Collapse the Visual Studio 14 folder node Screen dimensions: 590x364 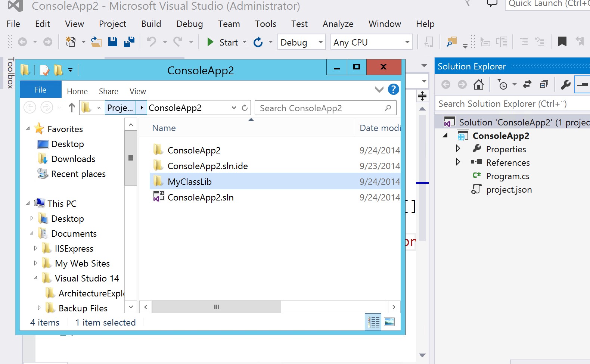tap(35, 278)
